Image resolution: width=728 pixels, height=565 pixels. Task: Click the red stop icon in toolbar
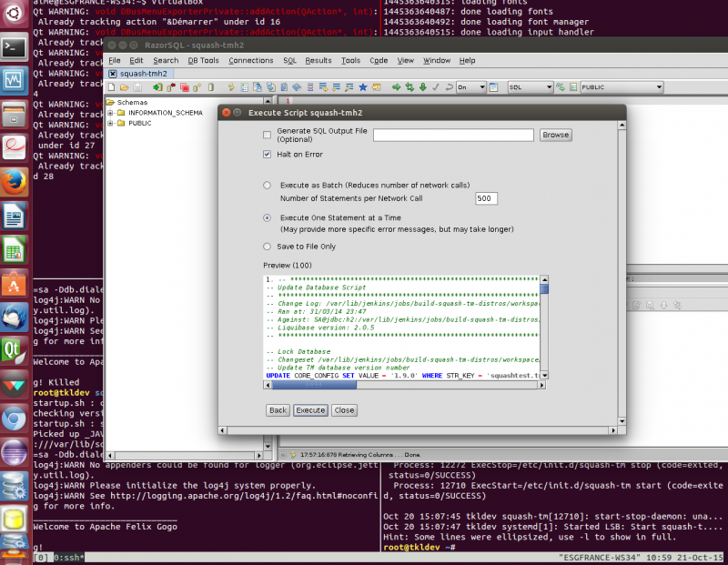185,87
